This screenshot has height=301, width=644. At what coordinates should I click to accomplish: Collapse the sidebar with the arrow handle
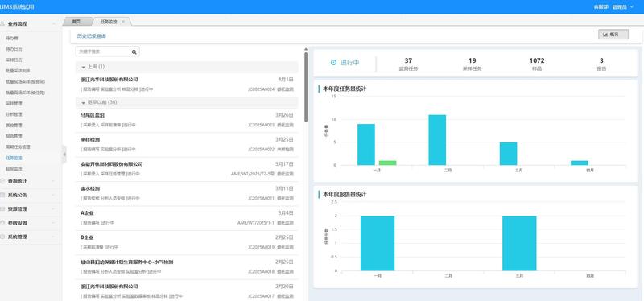[x=64, y=155]
